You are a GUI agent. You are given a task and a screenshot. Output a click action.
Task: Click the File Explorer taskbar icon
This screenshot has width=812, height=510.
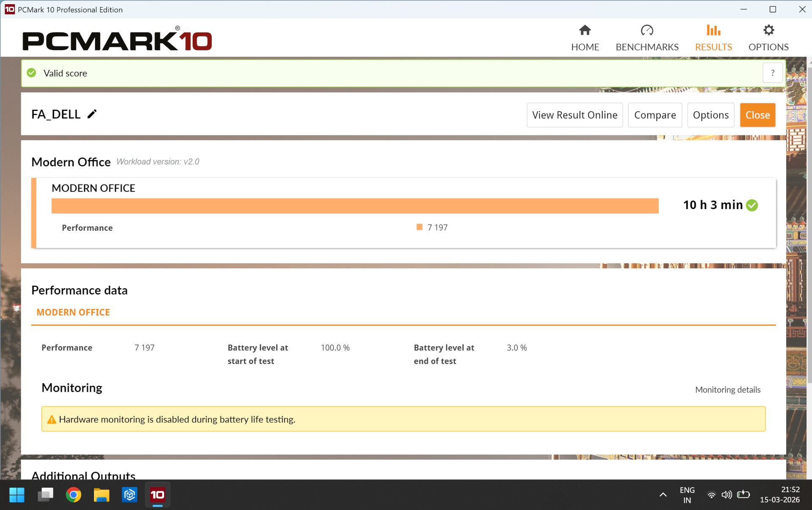coord(101,494)
